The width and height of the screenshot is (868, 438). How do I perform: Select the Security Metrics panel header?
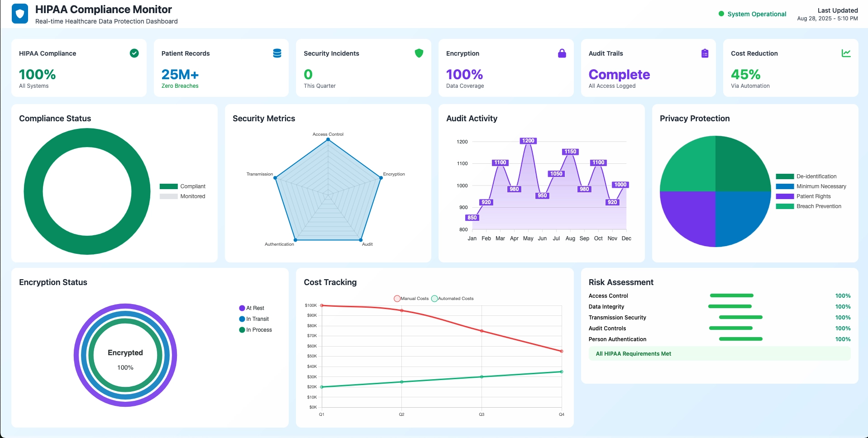pyautogui.click(x=263, y=119)
